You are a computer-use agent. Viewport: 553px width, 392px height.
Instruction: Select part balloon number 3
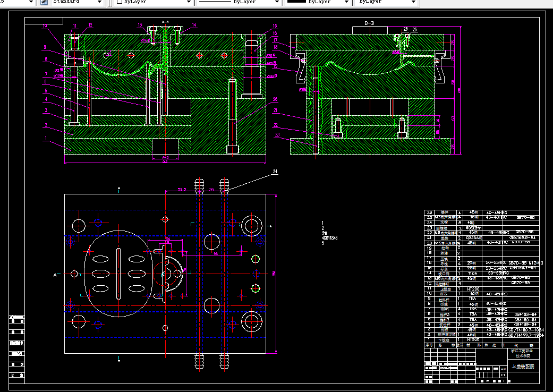pos(46,110)
